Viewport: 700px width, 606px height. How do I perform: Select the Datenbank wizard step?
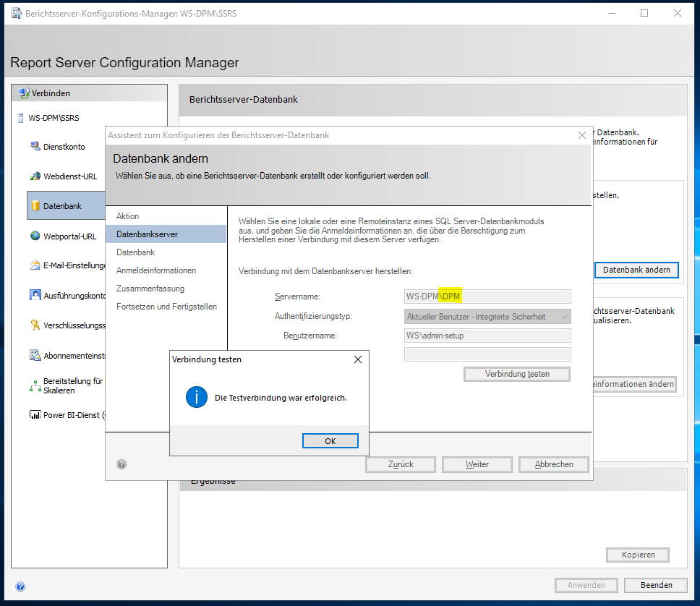coord(135,252)
